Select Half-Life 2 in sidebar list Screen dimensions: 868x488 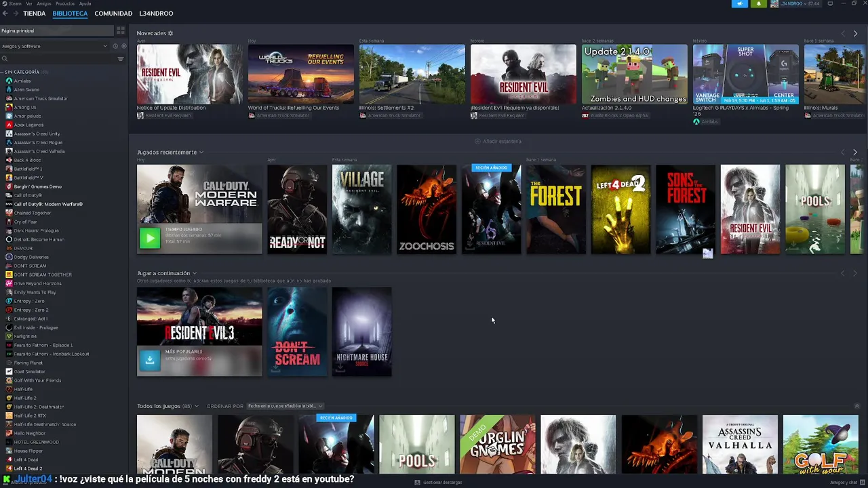(26, 398)
